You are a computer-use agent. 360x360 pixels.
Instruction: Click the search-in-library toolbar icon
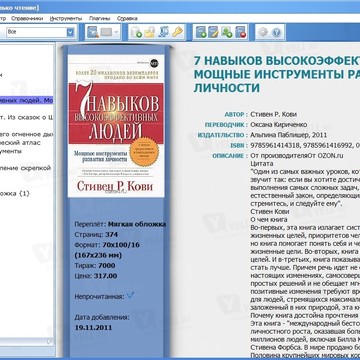[92, 32]
